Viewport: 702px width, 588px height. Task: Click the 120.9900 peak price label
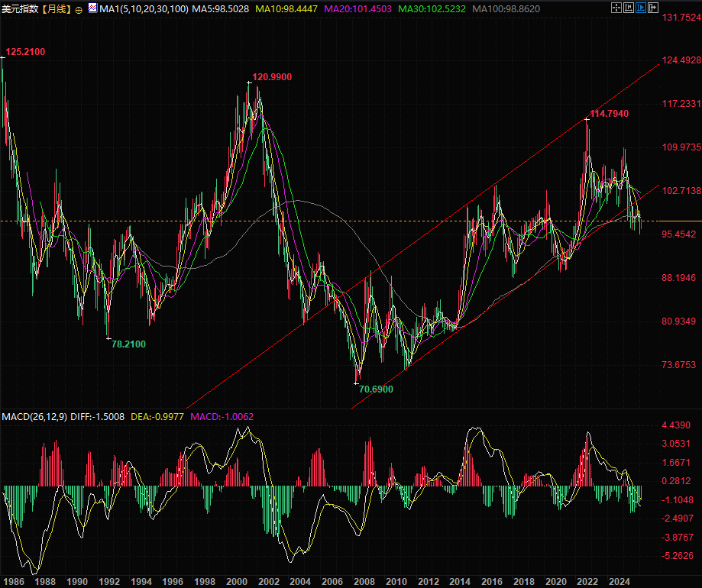pyautogui.click(x=272, y=77)
